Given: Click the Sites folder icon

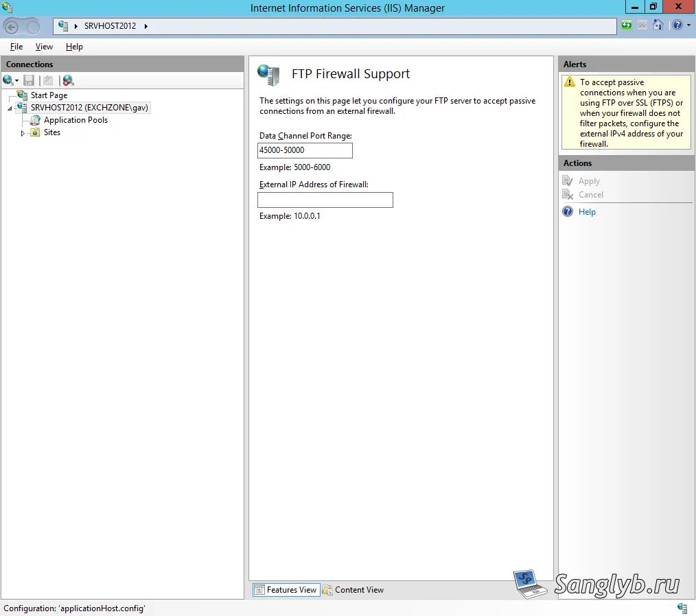Looking at the screenshot, I should (35, 132).
